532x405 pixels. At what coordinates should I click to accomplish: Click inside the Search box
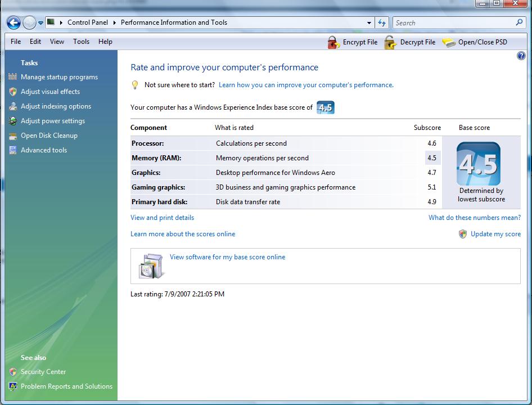pyautogui.click(x=454, y=22)
